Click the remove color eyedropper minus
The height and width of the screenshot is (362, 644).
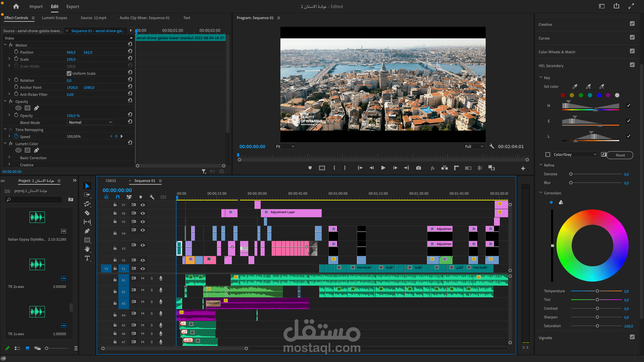click(x=602, y=86)
